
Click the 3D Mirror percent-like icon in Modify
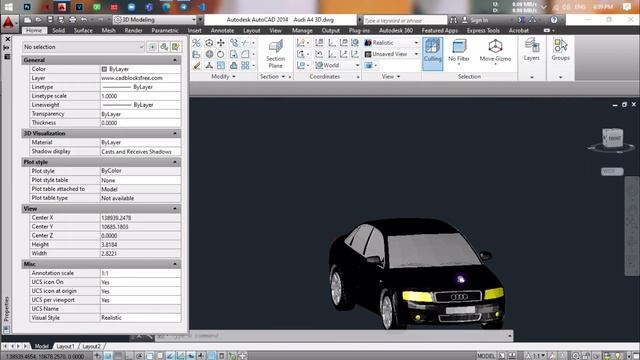click(196, 43)
